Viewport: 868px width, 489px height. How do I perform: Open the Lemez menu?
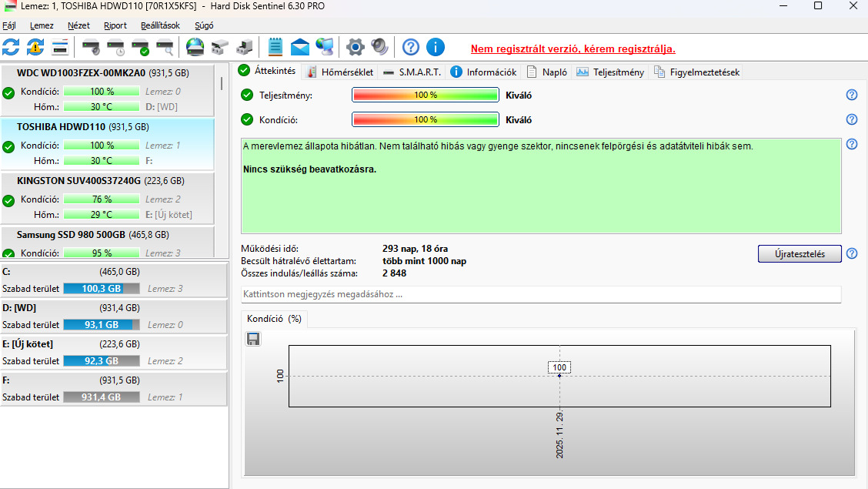pyautogui.click(x=42, y=25)
